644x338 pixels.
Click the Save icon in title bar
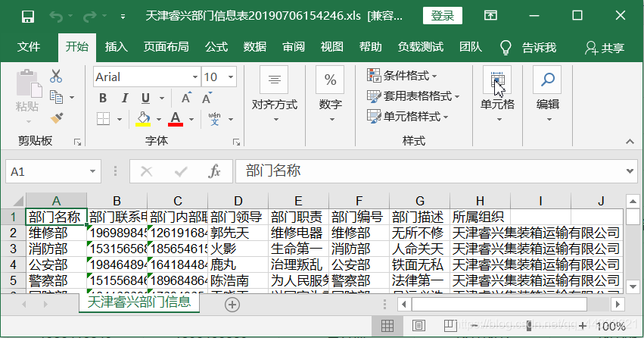coord(28,17)
